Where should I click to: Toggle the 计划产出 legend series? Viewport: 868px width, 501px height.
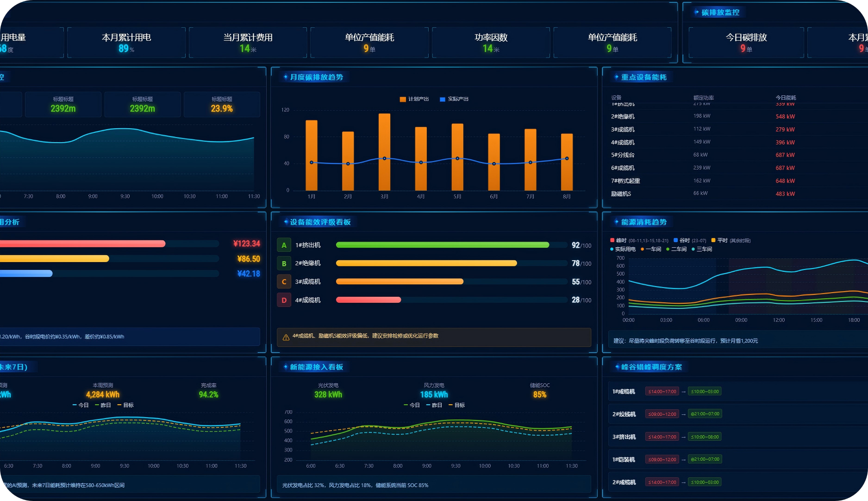(414, 99)
